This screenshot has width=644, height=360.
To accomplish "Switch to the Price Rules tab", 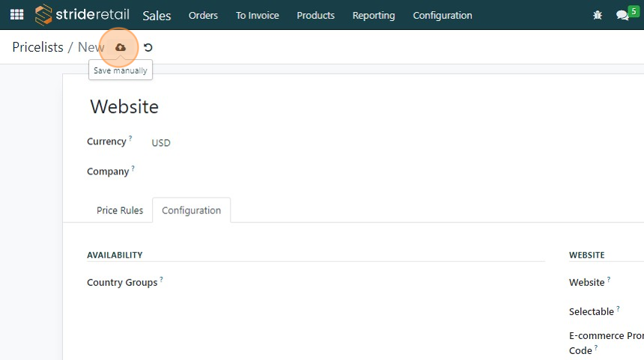I will click(120, 210).
